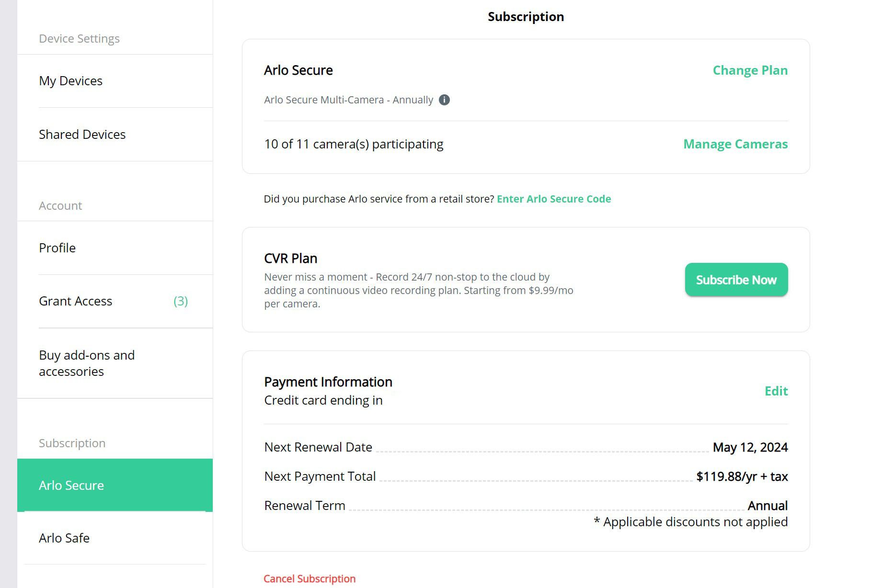
Task: Open Grant Access settings
Action: click(x=75, y=301)
